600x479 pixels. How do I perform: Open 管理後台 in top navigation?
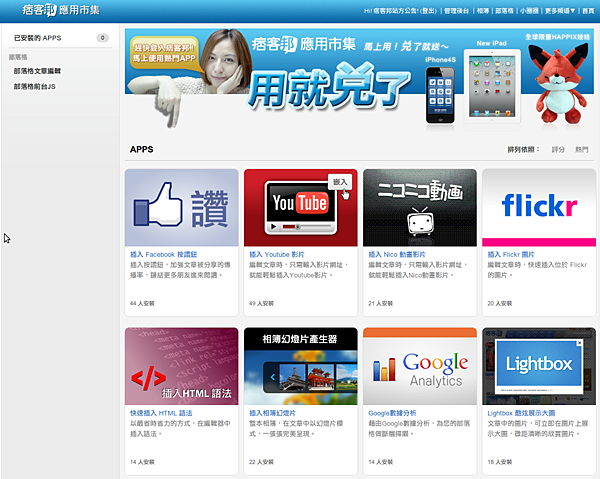pos(456,11)
